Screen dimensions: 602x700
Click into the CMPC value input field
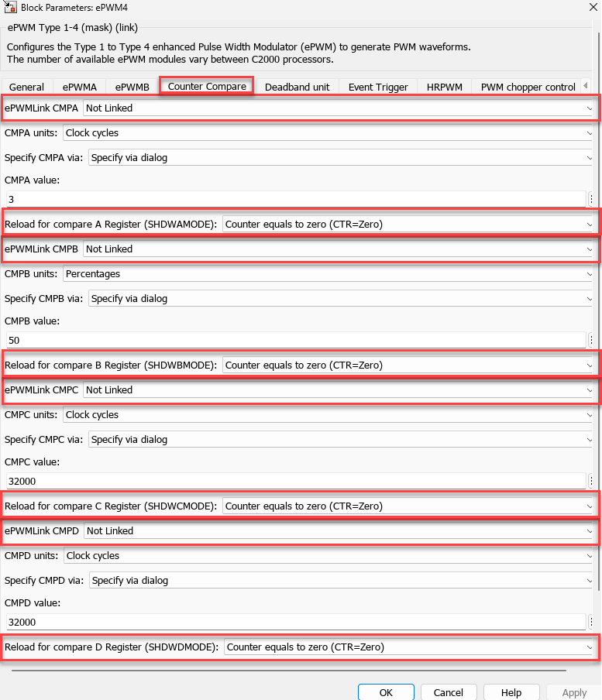(295, 481)
